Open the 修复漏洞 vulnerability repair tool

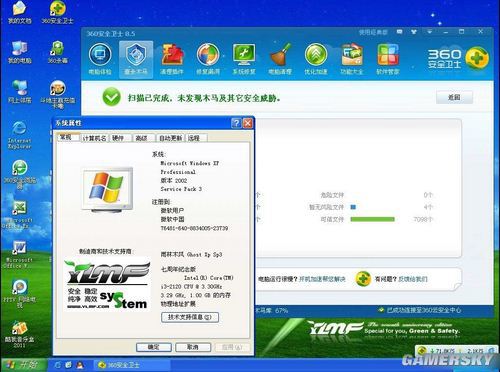coord(208,59)
